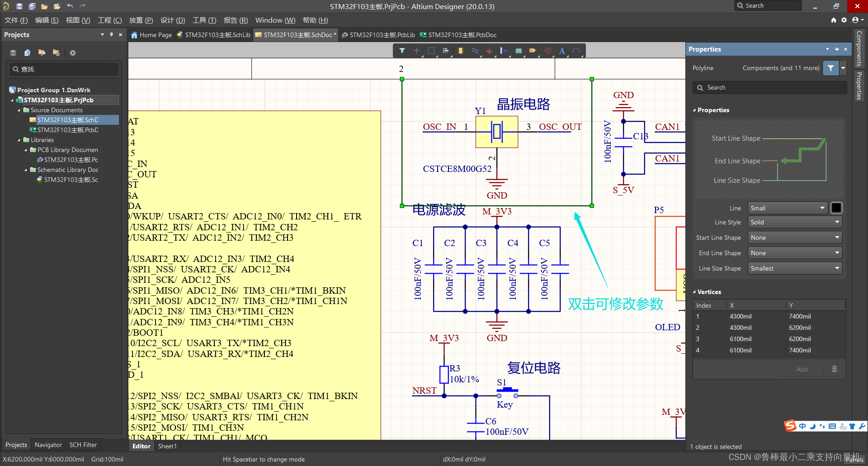Click the black line color swatch

point(836,208)
